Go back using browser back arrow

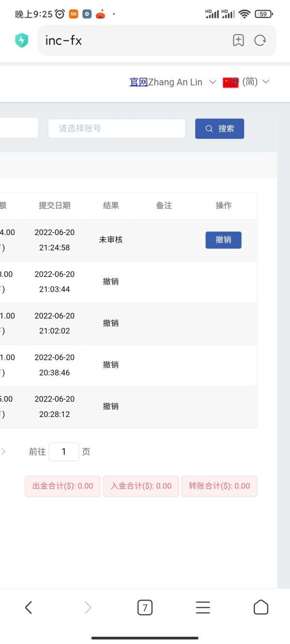29,607
